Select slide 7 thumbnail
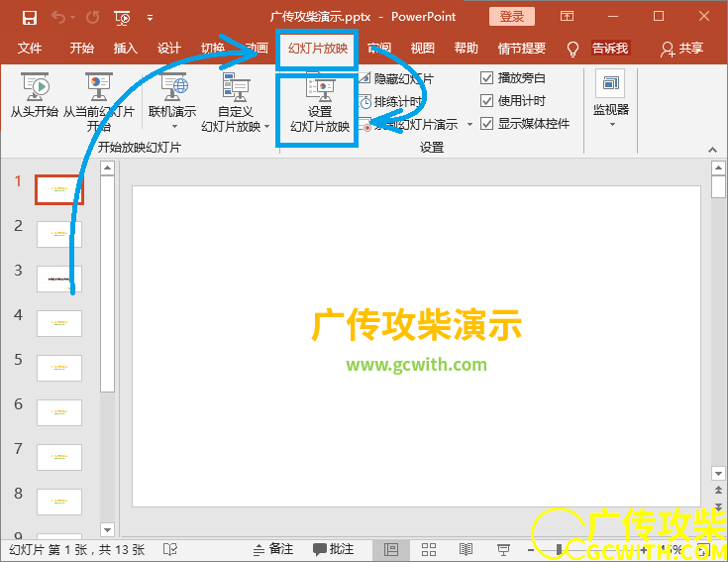The image size is (728, 562). pyautogui.click(x=59, y=457)
